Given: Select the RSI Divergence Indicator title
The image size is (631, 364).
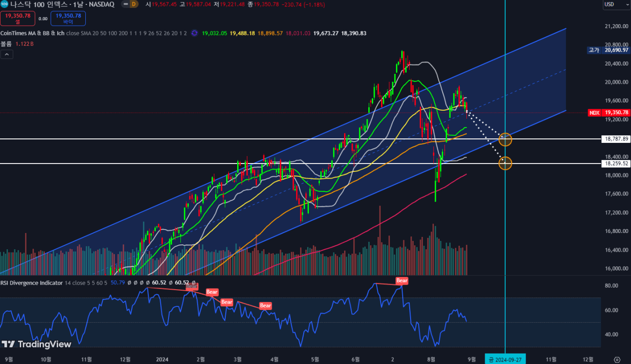Looking at the screenshot, I should (x=32, y=283).
